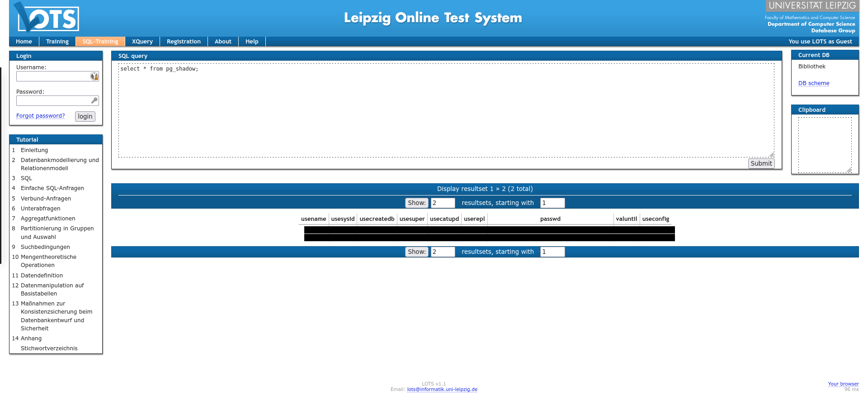
Task: Open chapter Anhang
Action: [31, 338]
